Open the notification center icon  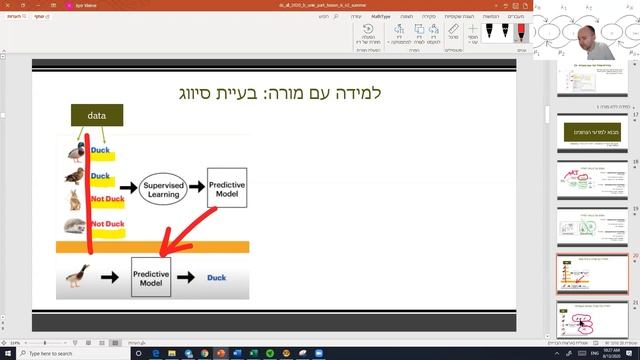629,353
